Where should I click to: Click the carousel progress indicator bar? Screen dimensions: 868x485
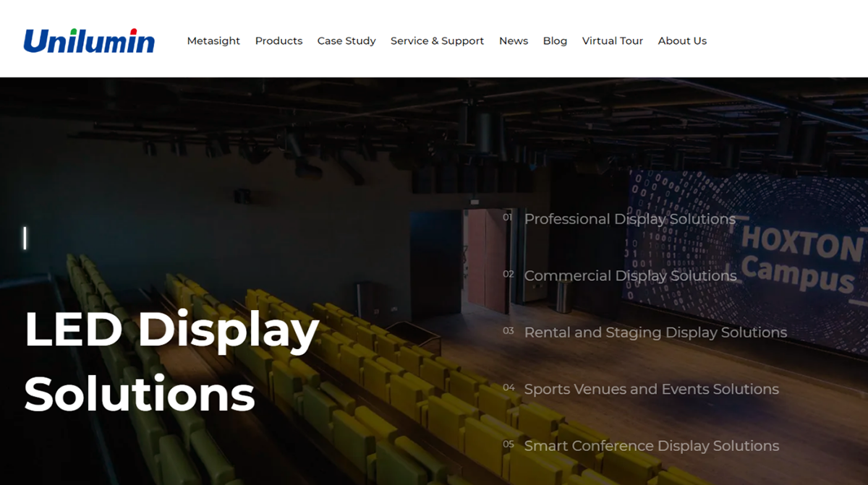25,241
